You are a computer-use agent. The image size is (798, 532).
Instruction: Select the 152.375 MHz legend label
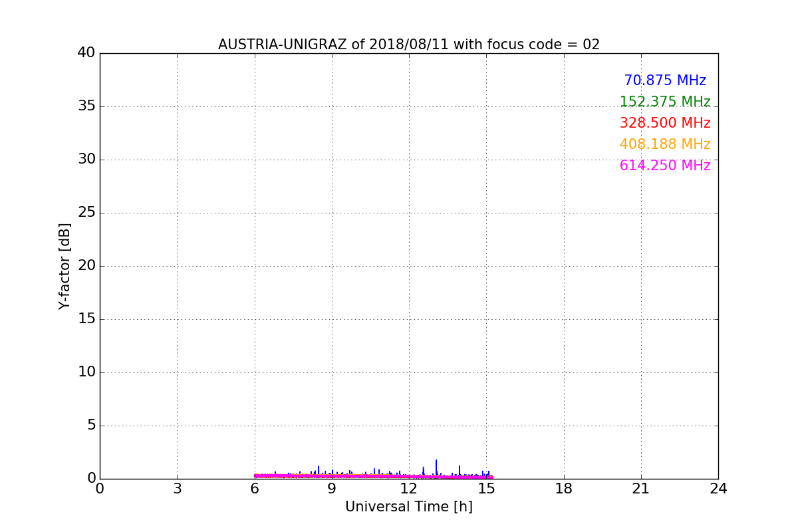click(665, 102)
